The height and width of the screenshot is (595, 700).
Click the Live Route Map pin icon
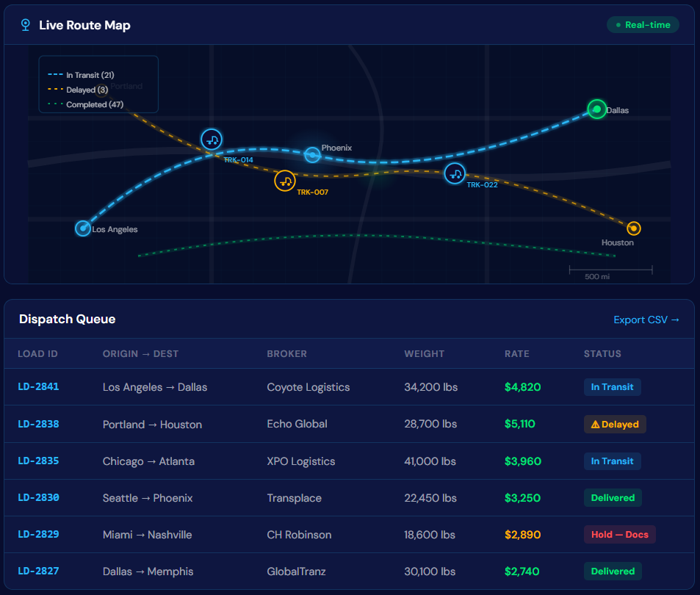pyautogui.click(x=26, y=25)
